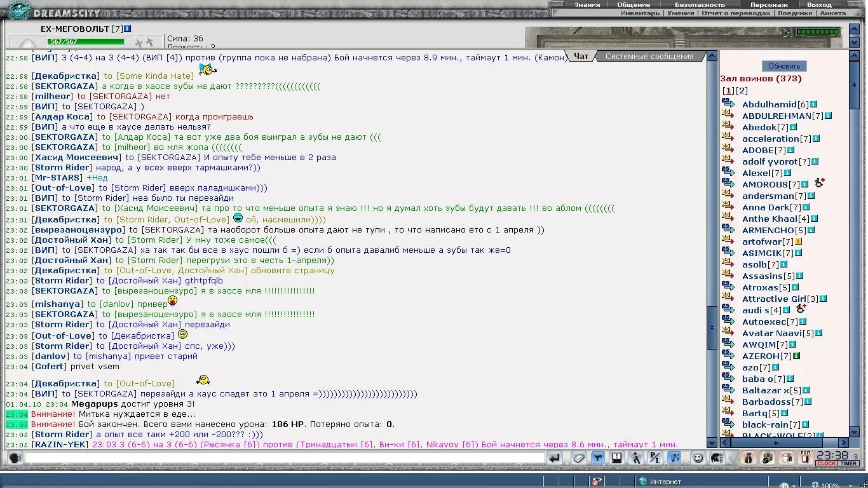Click the Обновить button
This screenshot has width=868, height=488.
coord(784,66)
